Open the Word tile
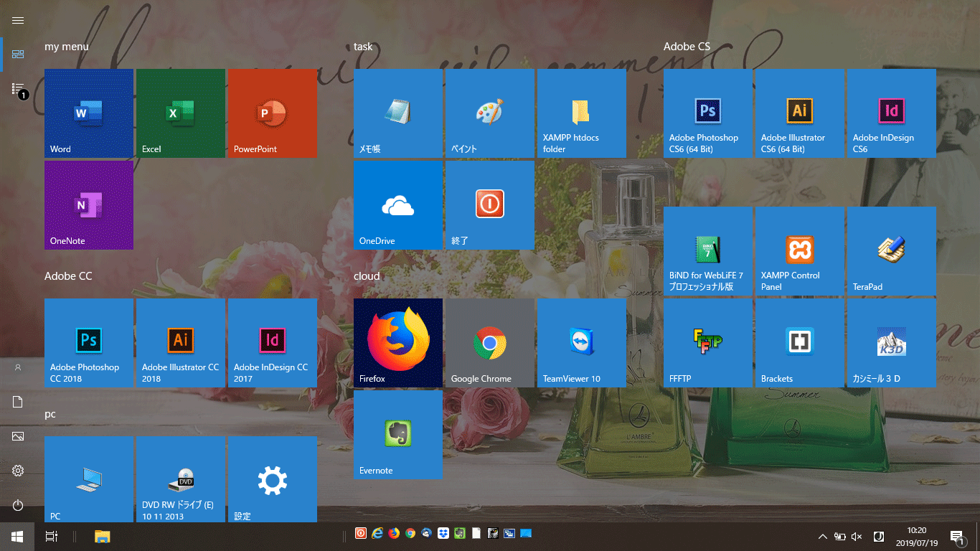 [89, 113]
